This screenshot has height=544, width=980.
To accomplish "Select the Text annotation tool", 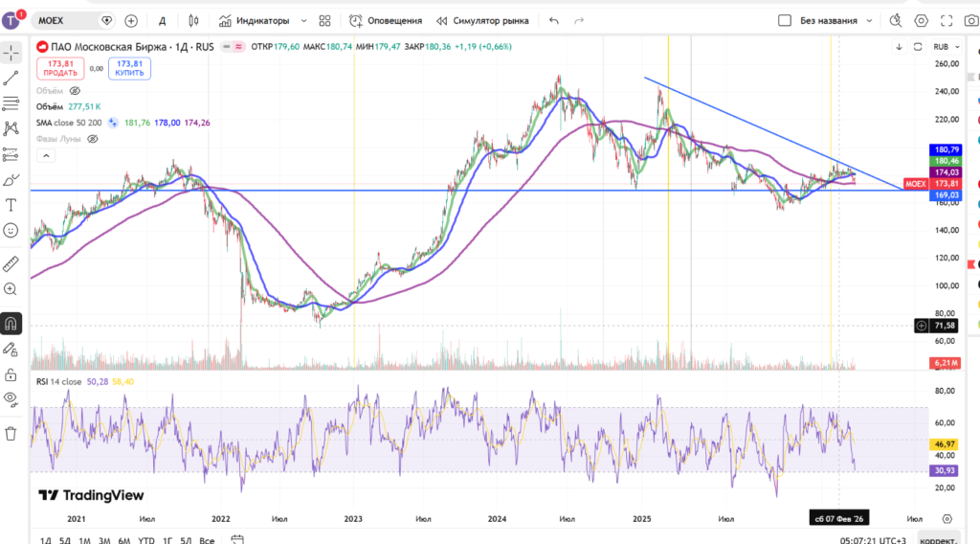I will (x=11, y=205).
